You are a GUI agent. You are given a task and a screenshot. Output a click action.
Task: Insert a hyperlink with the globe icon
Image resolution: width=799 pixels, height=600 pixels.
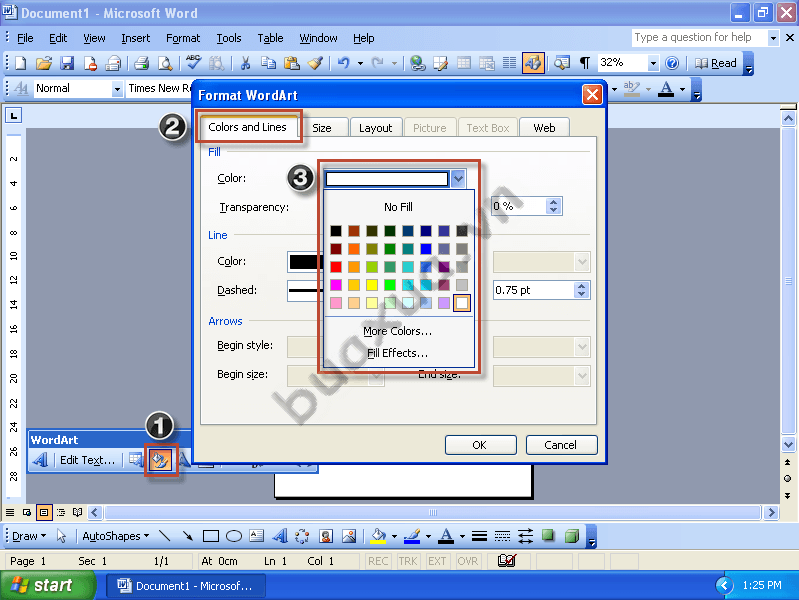(x=417, y=63)
